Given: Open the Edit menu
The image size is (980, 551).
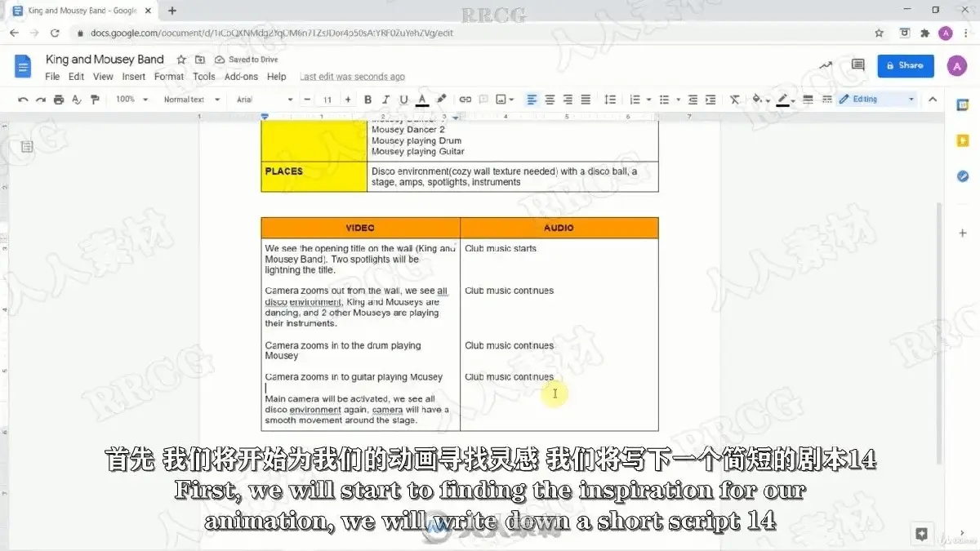Looking at the screenshot, I should pos(76,77).
